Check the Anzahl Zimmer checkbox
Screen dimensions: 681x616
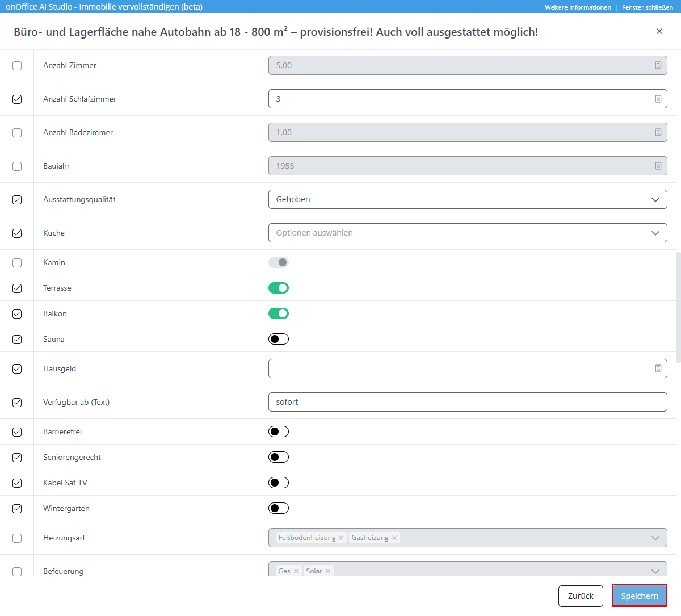pos(17,66)
